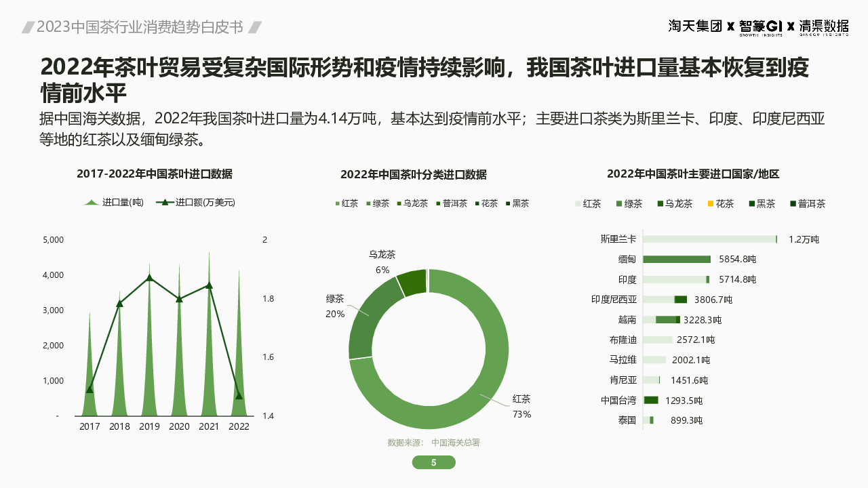Click the 中国海关总署 data source text

455,443
